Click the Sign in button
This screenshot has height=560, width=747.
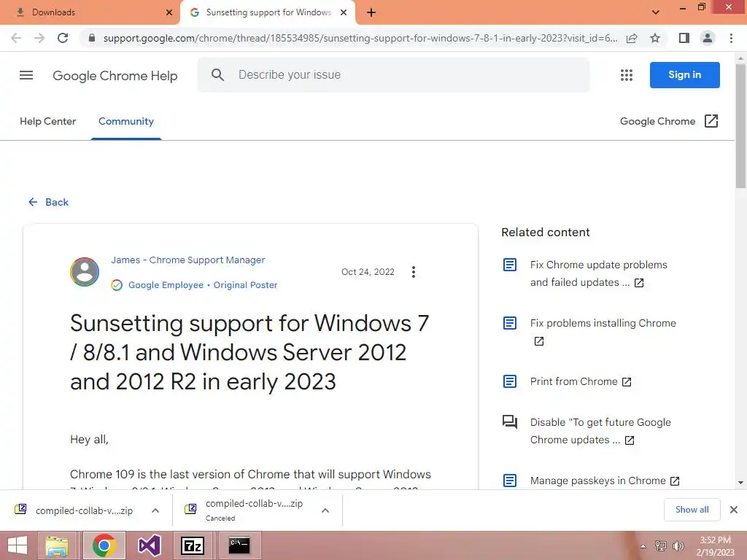[x=684, y=75]
